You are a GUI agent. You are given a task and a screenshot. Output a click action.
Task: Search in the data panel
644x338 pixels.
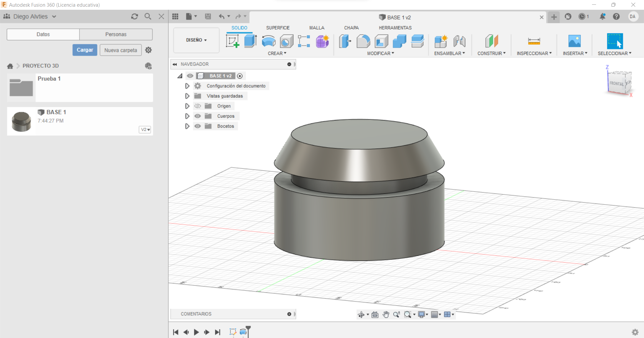(x=148, y=16)
